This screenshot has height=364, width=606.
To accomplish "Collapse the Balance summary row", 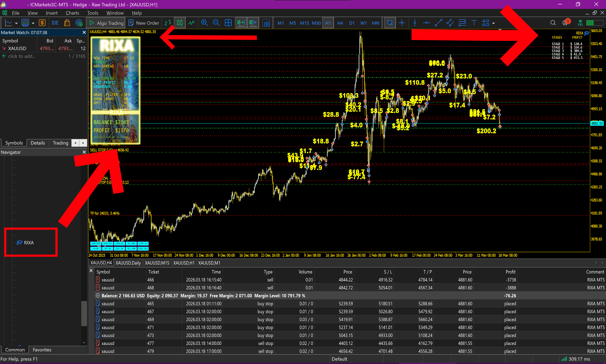I will pos(98,295).
